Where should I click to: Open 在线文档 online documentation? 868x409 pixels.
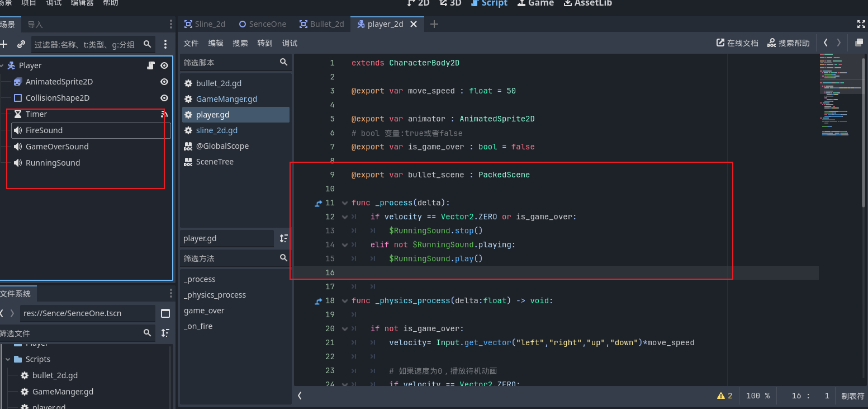[x=737, y=43]
